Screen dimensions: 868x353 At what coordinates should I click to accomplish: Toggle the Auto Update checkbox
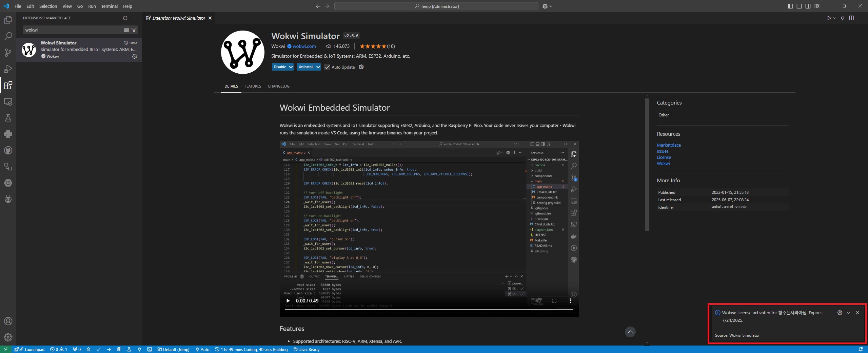tap(327, 67)
